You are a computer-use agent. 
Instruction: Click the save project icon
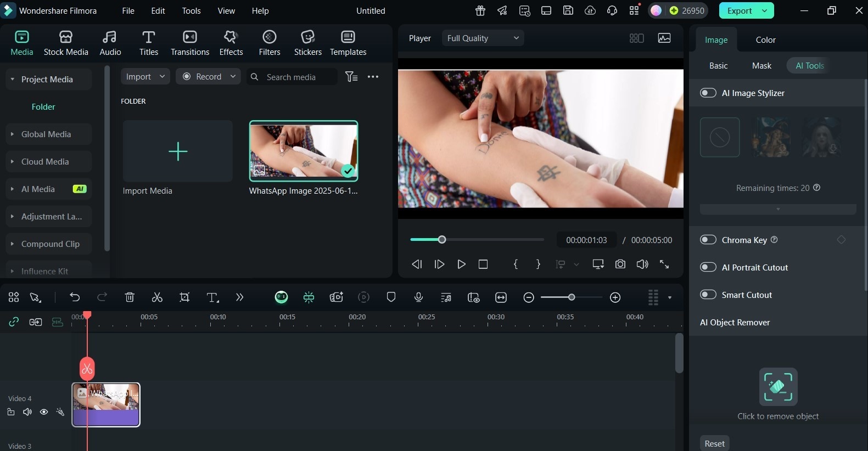[568, 10]
